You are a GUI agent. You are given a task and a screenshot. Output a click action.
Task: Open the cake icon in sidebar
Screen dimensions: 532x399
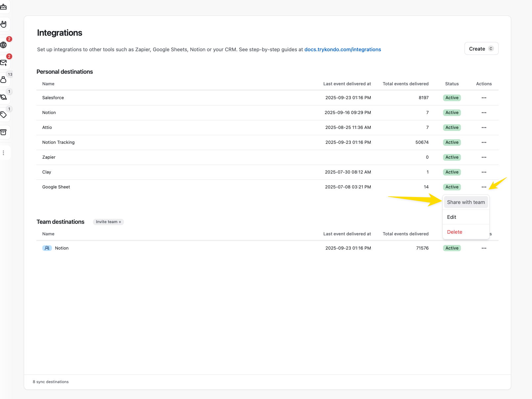pyautogui.click(x=3, y=7)
